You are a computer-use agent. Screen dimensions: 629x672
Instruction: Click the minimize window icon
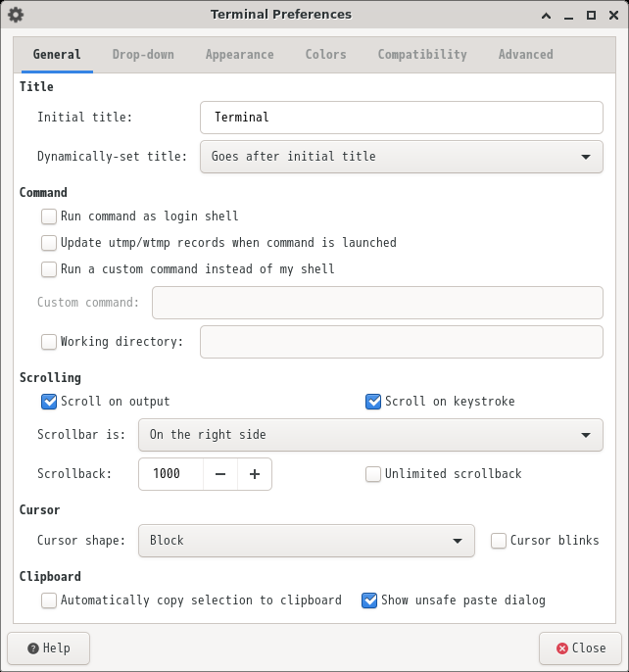tap(568, 18)
